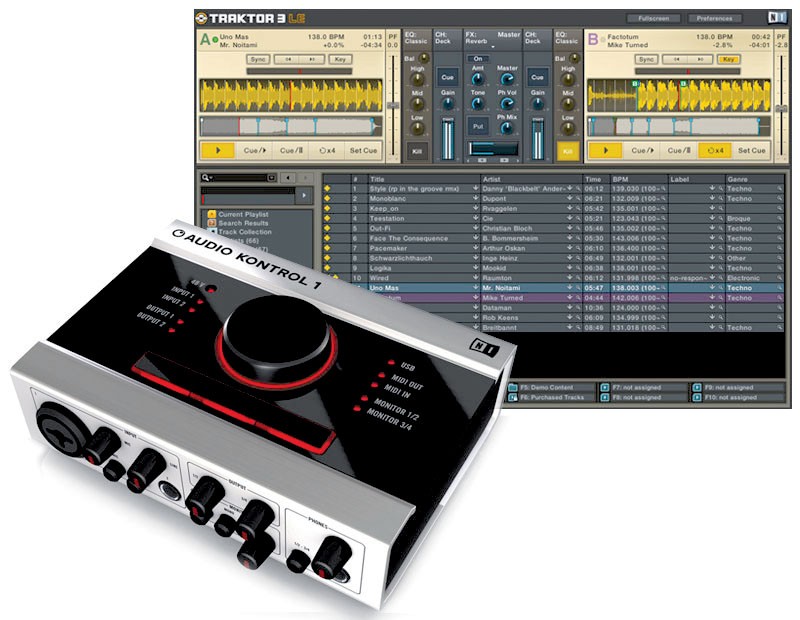Click the yellow track icon beside Teestation

point(327,218)
